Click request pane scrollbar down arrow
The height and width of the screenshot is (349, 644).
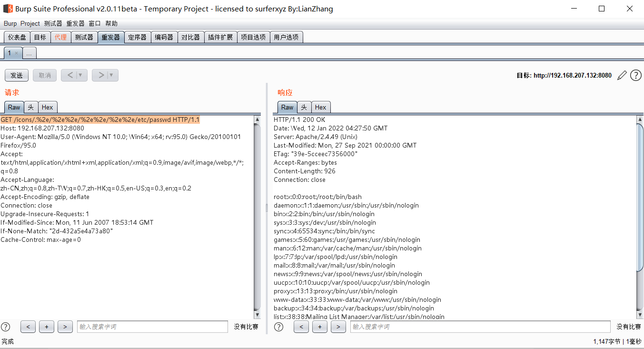point(257,315)
